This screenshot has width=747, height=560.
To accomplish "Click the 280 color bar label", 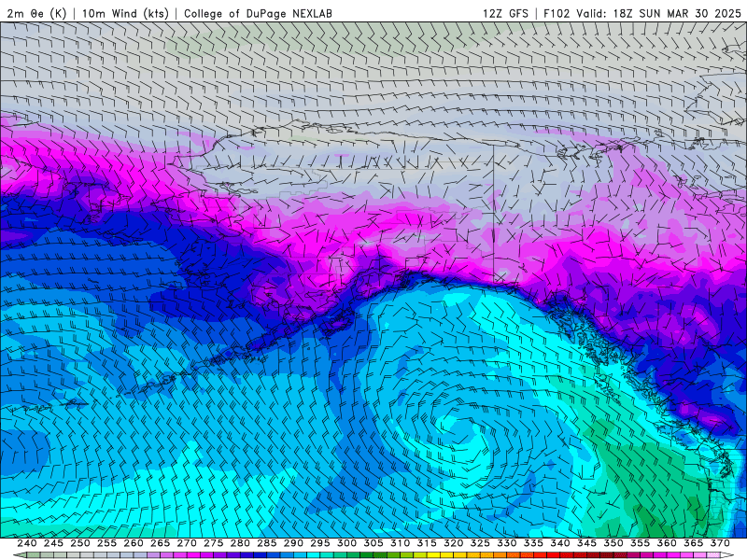I will pos(240,543).
